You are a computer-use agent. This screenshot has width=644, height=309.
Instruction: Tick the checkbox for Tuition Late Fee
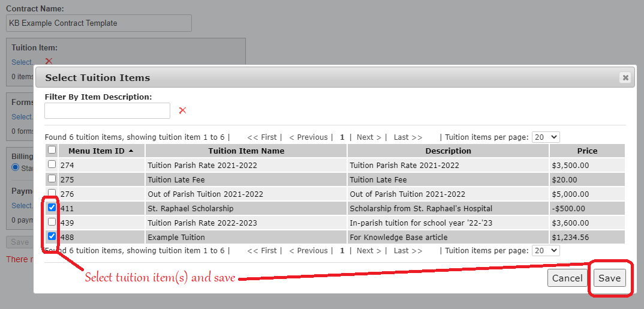[x=52, y=179]
